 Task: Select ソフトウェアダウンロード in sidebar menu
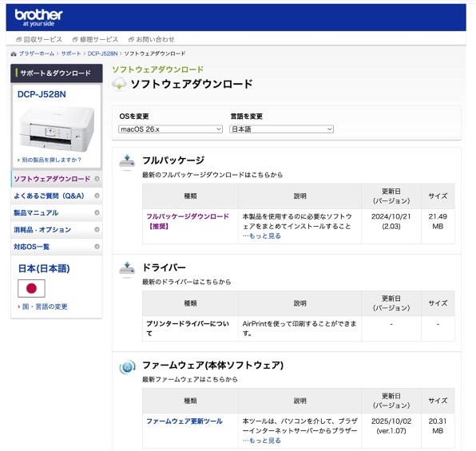point(57,179)
